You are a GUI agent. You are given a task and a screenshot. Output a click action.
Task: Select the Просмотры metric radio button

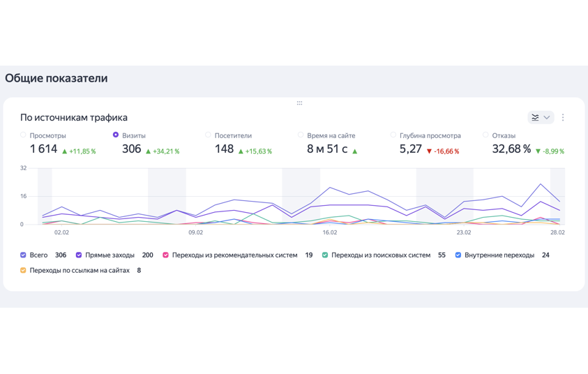[x=23, y=135]
